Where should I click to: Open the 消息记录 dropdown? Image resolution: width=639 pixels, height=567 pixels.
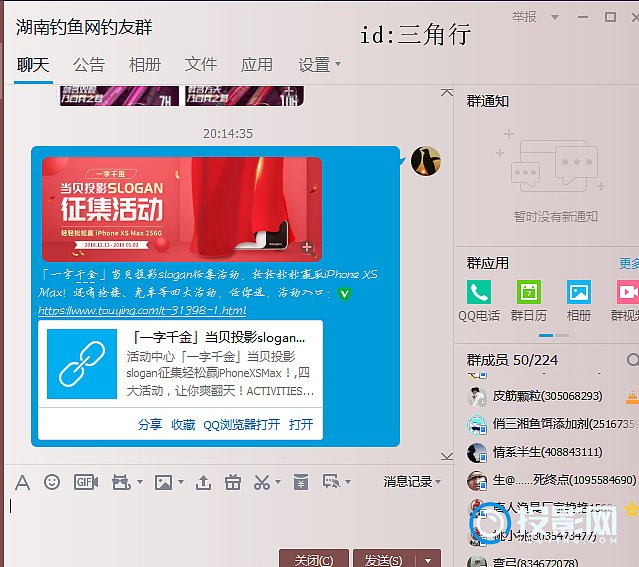tap(412, 482)
